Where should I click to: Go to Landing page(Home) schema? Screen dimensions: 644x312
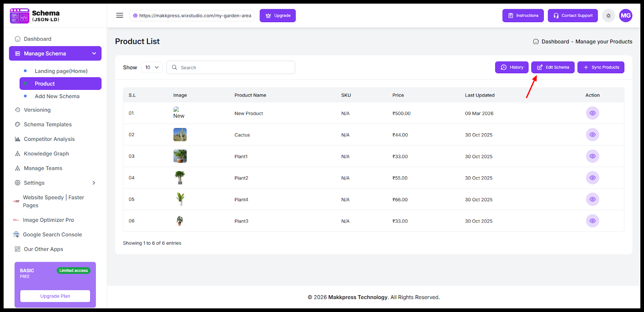coord(61,71)
